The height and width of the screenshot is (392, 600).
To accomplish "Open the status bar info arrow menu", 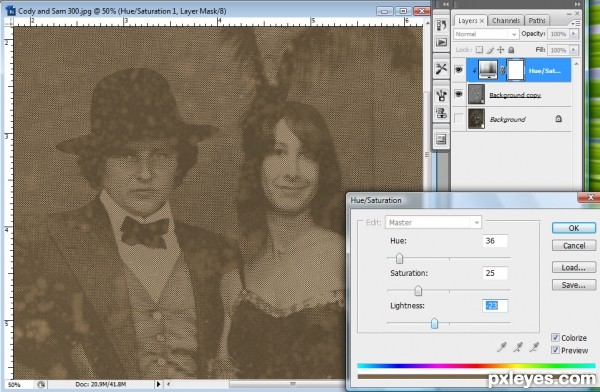I will pos(158,384).
